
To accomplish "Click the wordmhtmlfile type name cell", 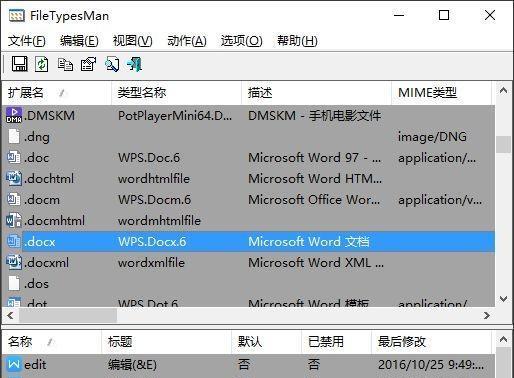I will click(x=159, y=221).
